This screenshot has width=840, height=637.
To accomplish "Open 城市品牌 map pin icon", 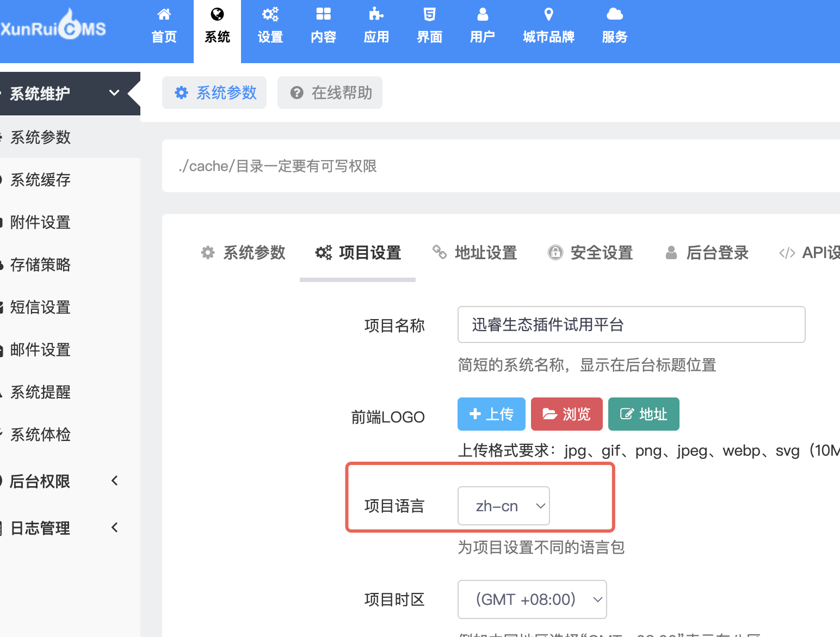I will tap(549, 14).
